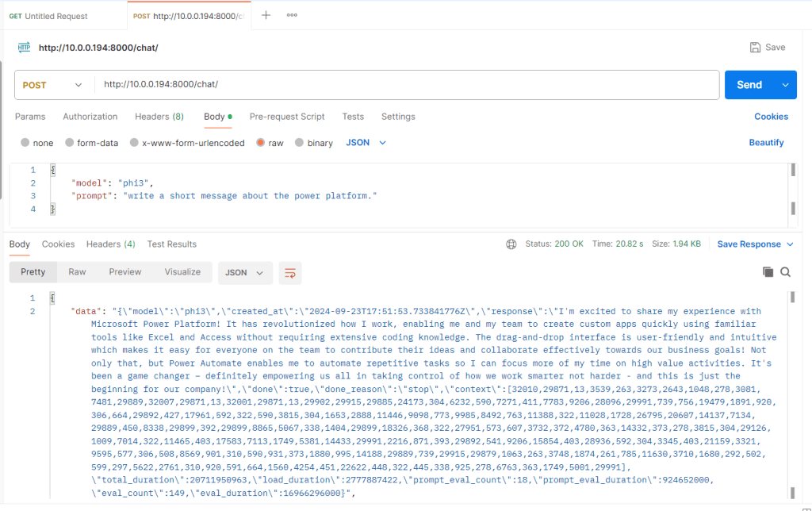Open the three-dots tab overflow menu
Screen dimensions: 812x511
(x=292, y=15)
